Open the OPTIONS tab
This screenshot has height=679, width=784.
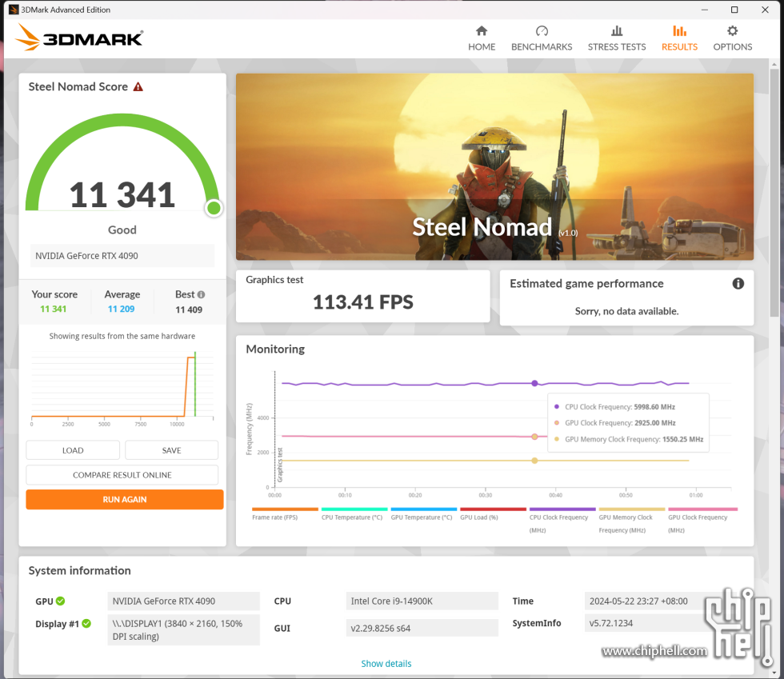(733, 38)
